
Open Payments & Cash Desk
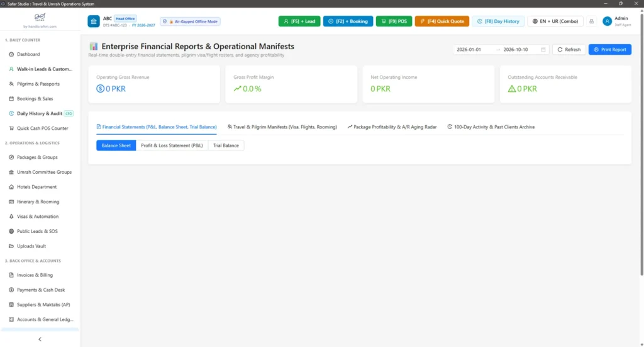(40, 290)
